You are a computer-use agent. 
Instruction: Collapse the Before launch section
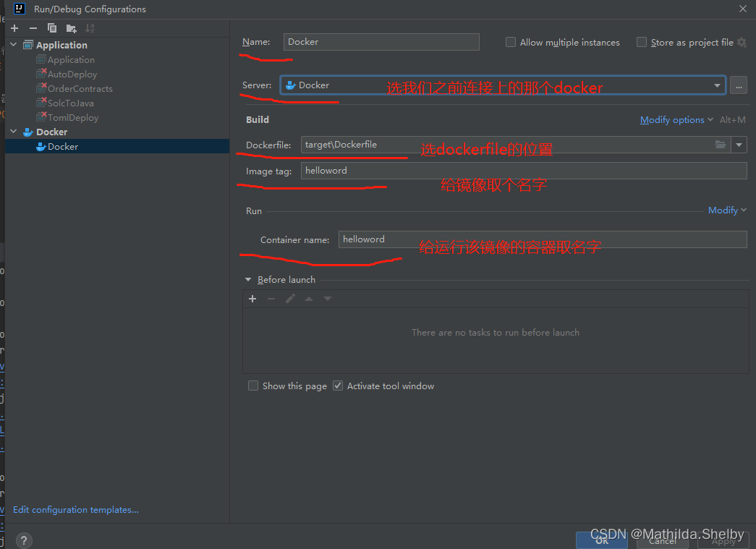[x=248, y=279]
